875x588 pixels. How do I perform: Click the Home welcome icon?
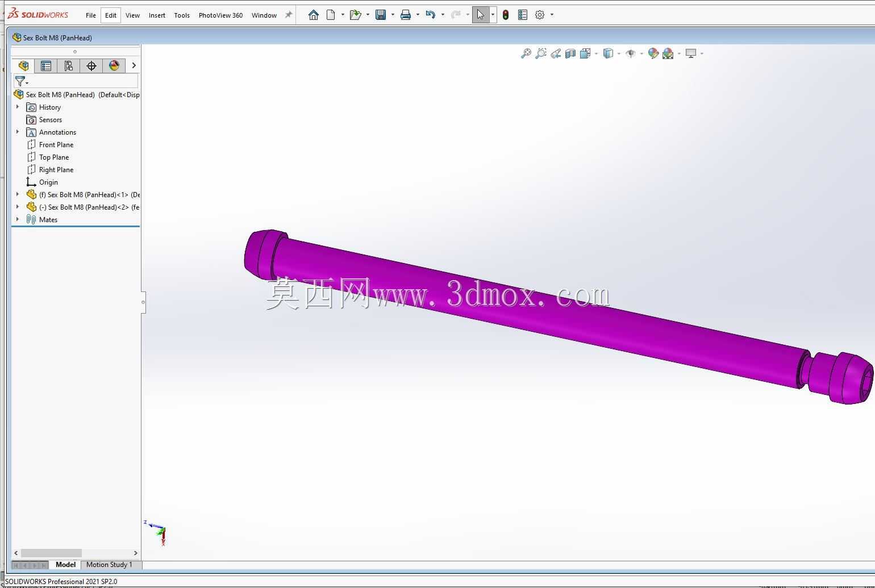(x=314, y=15)
